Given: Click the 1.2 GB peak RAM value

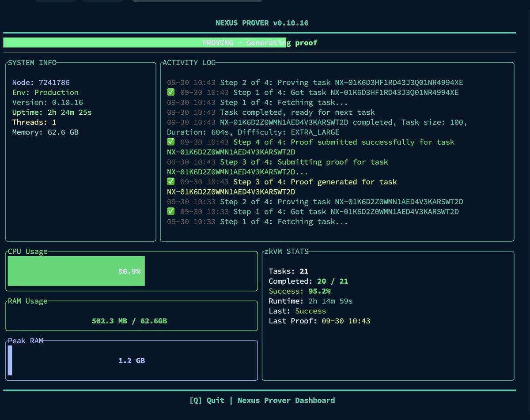Looking at the screenshot, I should [132, 360].
